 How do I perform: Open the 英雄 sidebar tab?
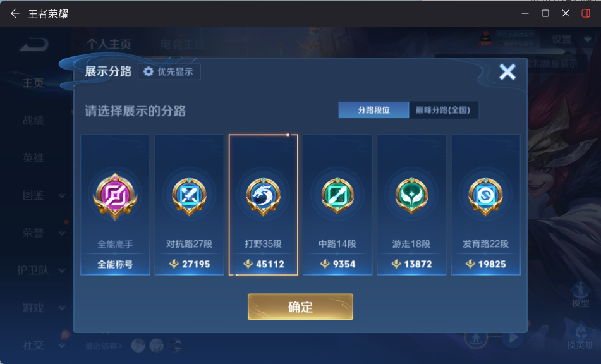coord(33,158)
